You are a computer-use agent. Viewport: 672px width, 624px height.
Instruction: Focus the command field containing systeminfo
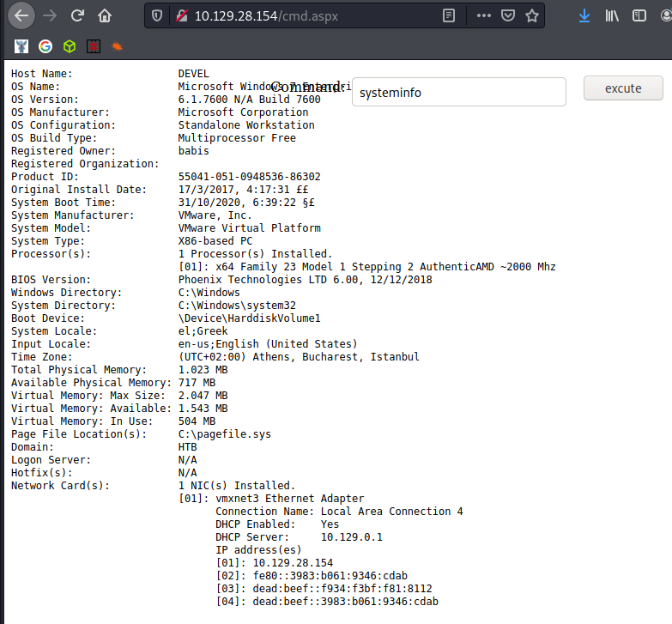click(458, 92)
